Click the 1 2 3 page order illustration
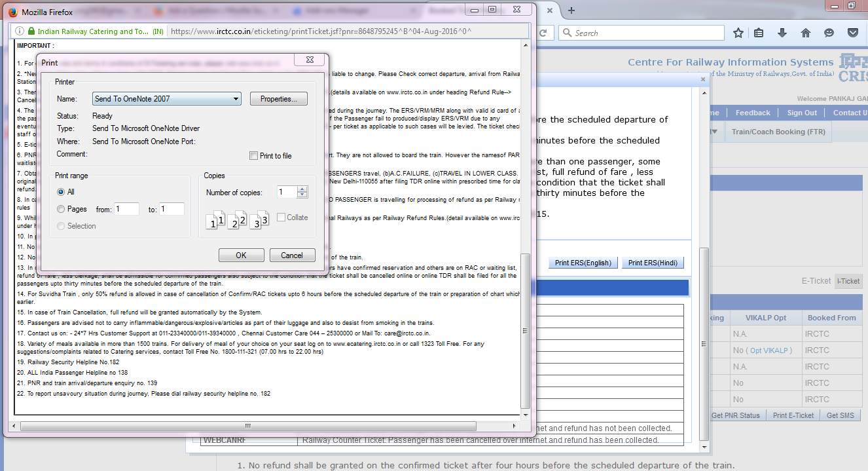This screenshot has height=471, width=868. click(238, 219)
